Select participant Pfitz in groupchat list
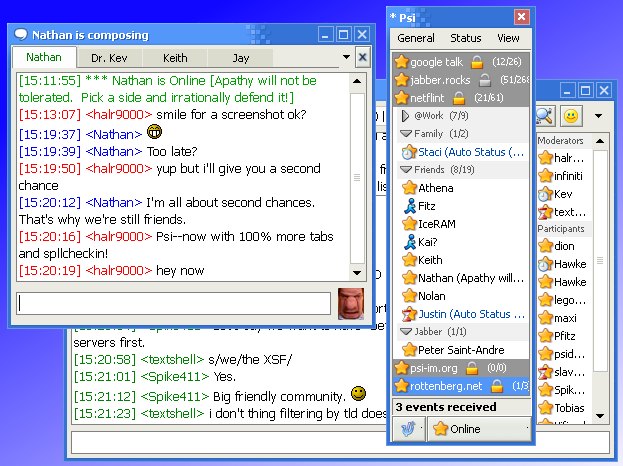 point(564,336)
